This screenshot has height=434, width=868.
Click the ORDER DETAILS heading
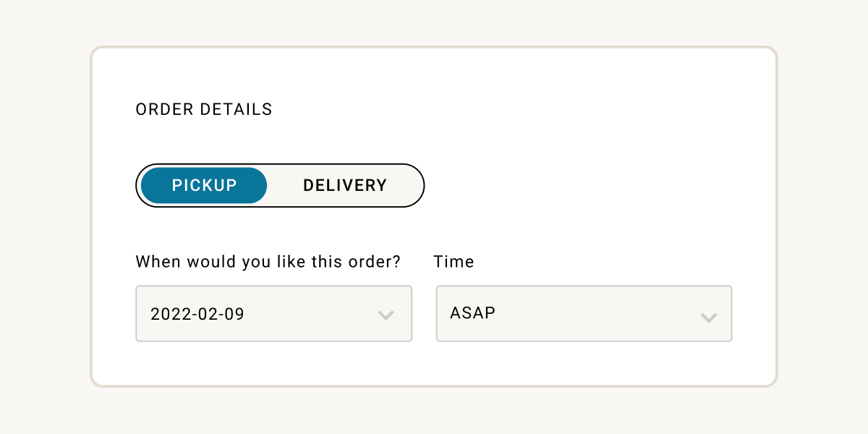point(204,109)
